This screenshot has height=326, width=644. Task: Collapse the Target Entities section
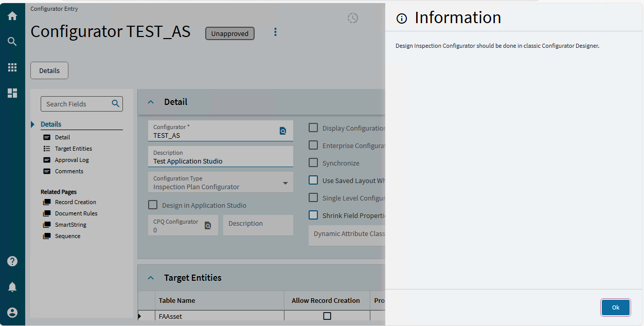pos(151,278)
